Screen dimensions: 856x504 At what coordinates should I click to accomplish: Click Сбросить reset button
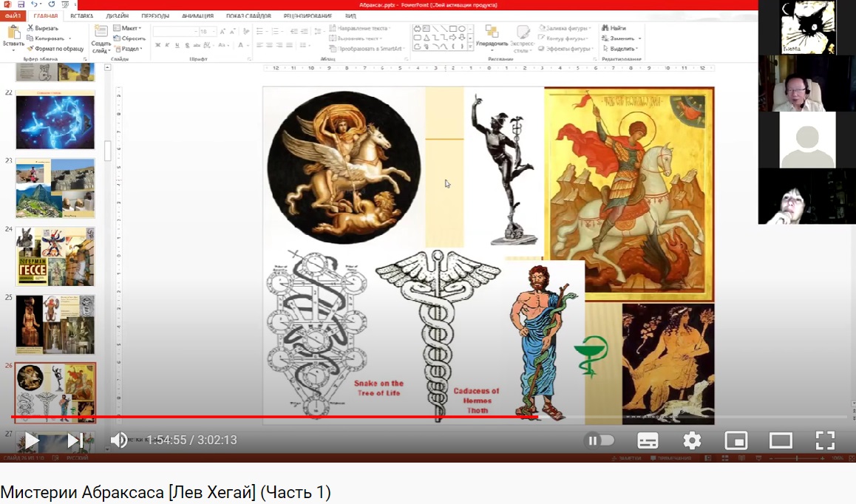tap(129, 38)
